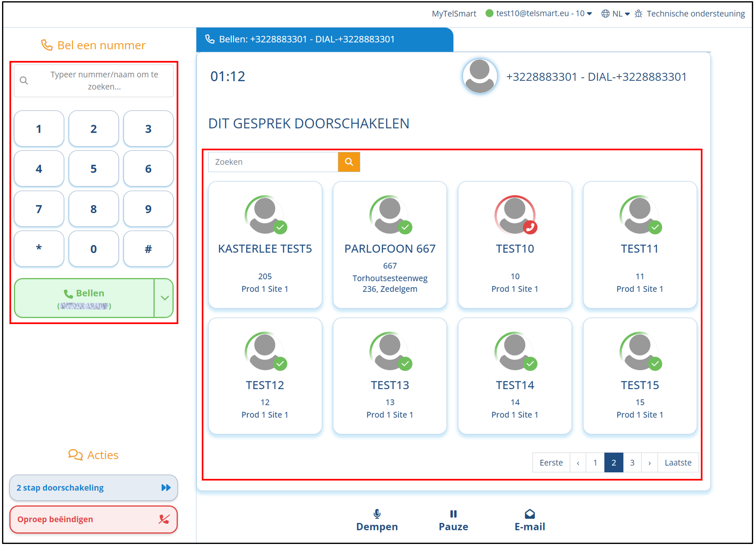Click the orange search magnifier button

click(349, 162)
